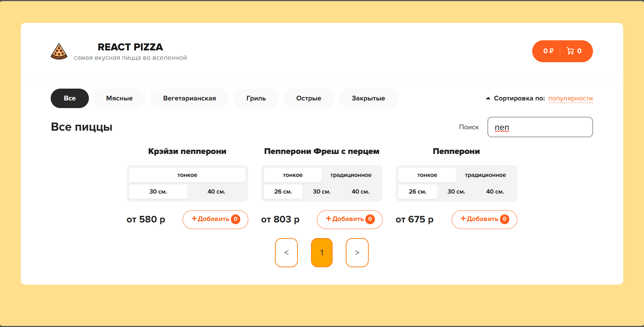Screen dimensions: 644x327
Task: Add Пепперони Фреш с перцем to cart
Action: [350, 219]
